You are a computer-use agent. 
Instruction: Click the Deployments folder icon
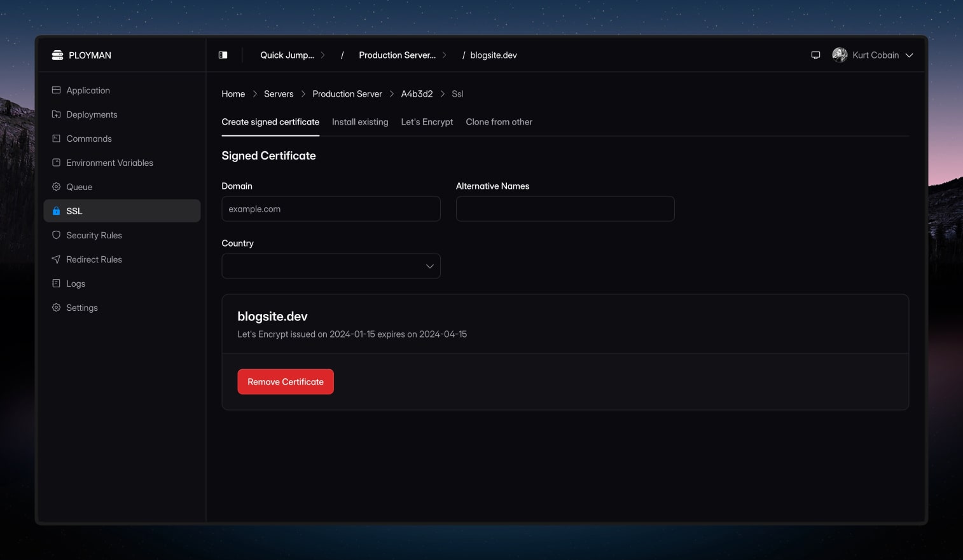[56, 114]
